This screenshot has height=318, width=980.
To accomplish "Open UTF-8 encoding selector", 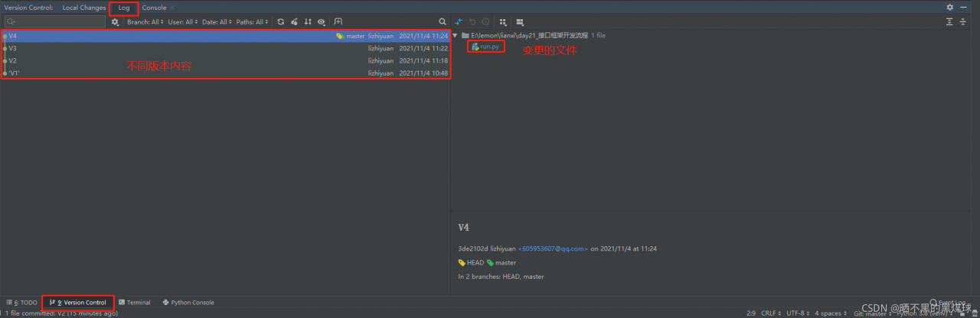I will tap(798, 313).
